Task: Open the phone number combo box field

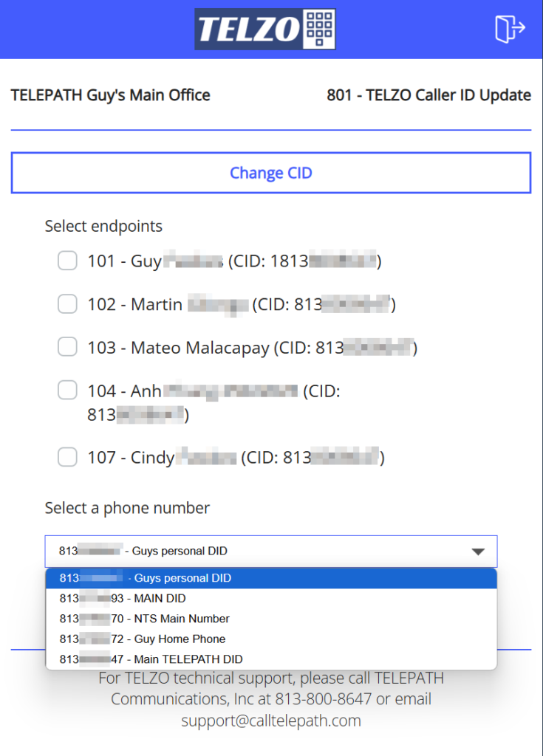Action: 271,551
